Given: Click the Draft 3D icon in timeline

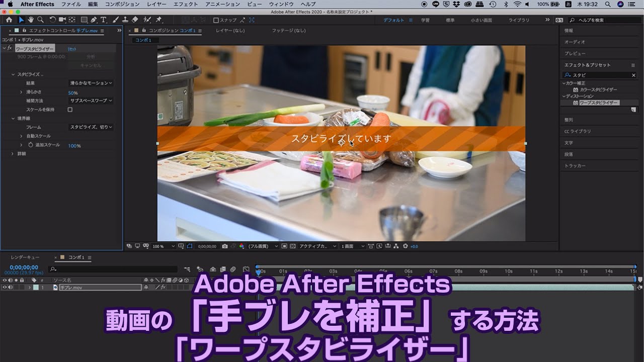Looking at the screenshot, I should tap(200, 269).
